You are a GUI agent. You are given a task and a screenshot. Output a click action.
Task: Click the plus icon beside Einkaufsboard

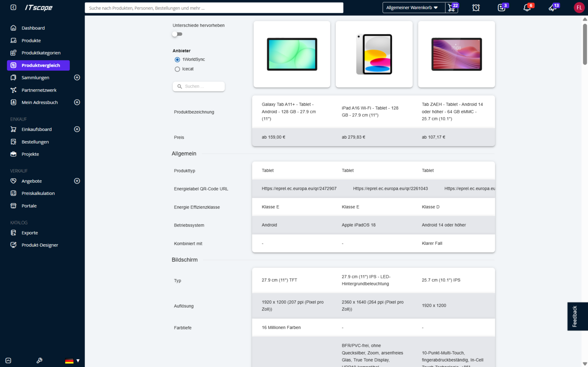pyautogui.click(x=77, y=129)
